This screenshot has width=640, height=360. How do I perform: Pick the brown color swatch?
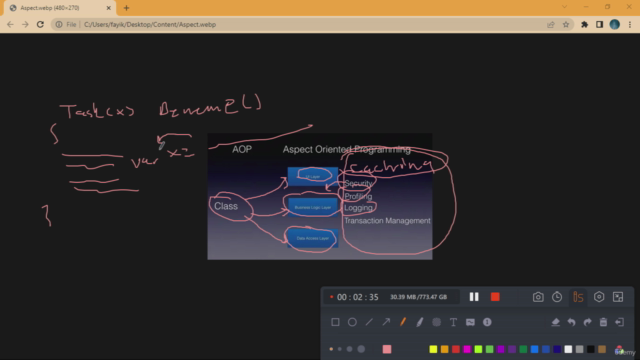[x=602, y=349]
